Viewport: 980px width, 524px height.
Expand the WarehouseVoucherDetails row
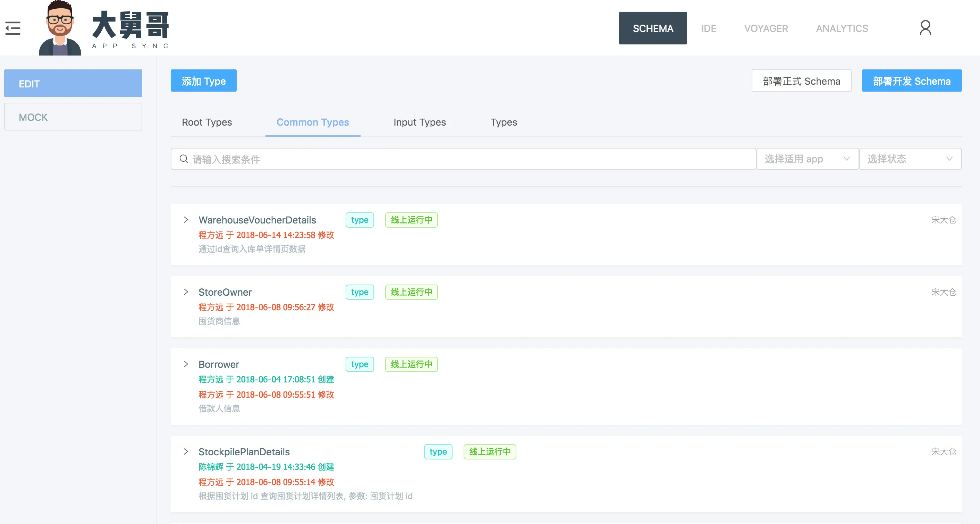point(186,220)
